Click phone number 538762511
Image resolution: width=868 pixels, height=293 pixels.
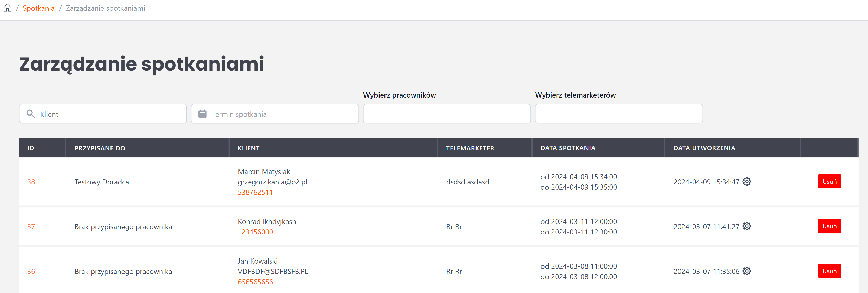pyautogui.click(x=255, y=192)
